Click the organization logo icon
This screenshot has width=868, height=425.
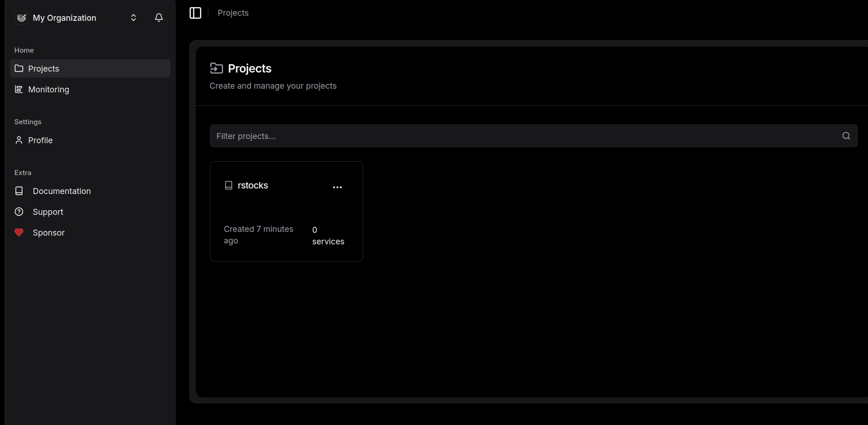pyautogui.click(x=21, y=18)
